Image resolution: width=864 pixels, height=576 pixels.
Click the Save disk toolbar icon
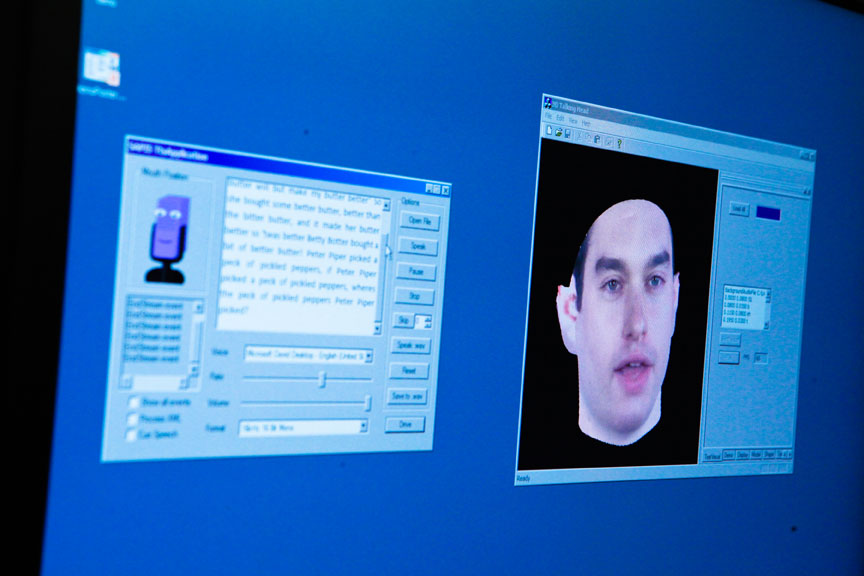tap(569, 134)
